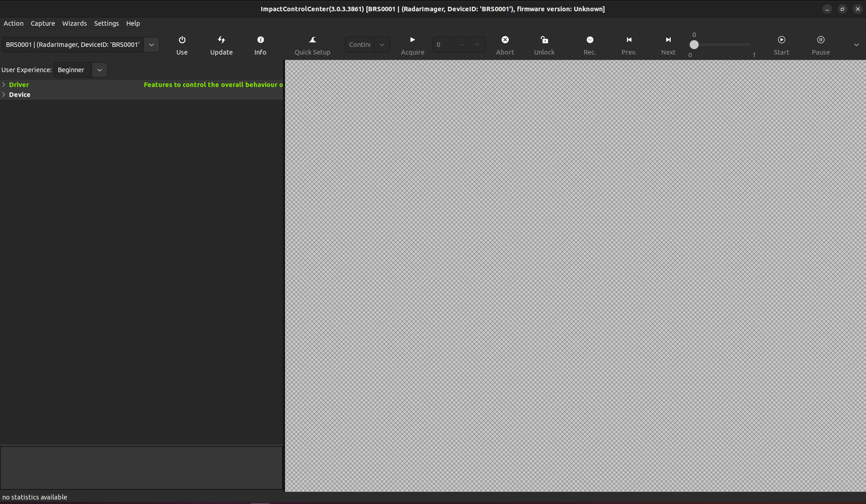
Task: Expand the Device tree node
Action: [4, 95]
